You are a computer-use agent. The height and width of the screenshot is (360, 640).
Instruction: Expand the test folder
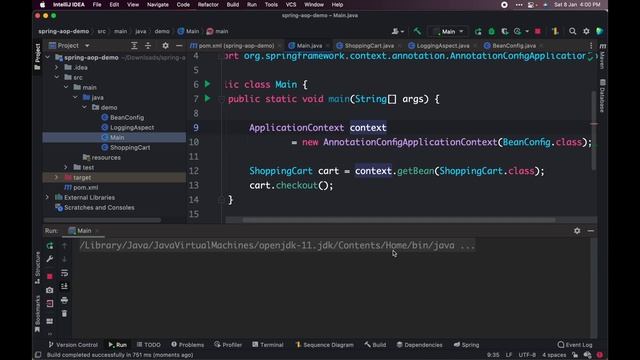pos(66,167)
